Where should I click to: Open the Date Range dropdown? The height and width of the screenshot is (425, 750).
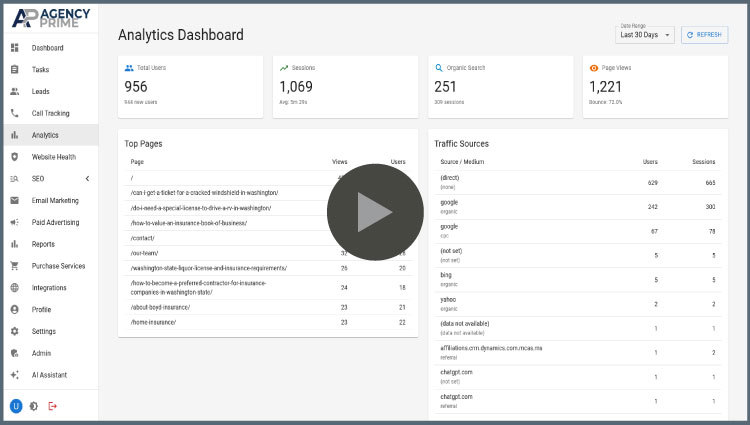(645, 35)
